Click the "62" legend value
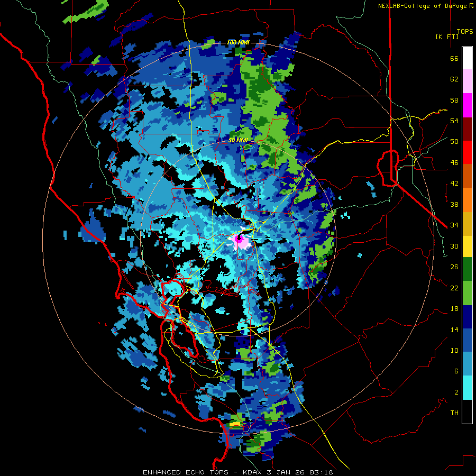Image resolution: width=476 pixels, height=476 pixels. tap(454, 79)
